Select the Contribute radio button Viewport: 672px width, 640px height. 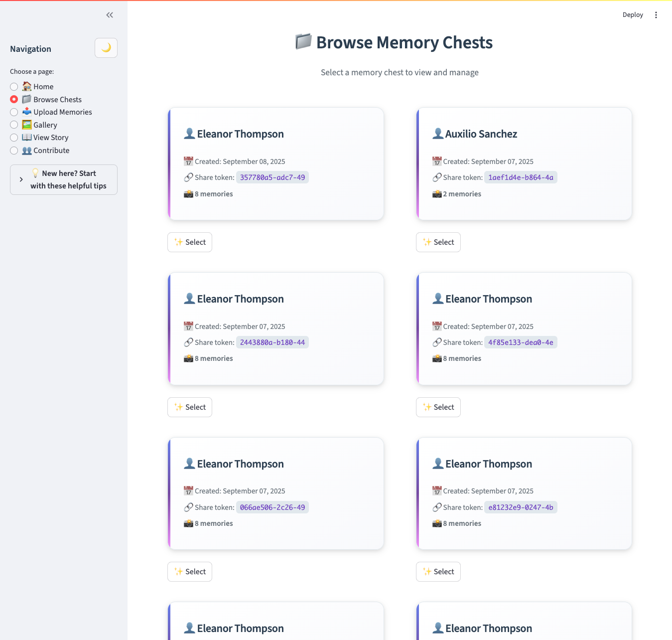pyautogui.click(x=14, y=150)
